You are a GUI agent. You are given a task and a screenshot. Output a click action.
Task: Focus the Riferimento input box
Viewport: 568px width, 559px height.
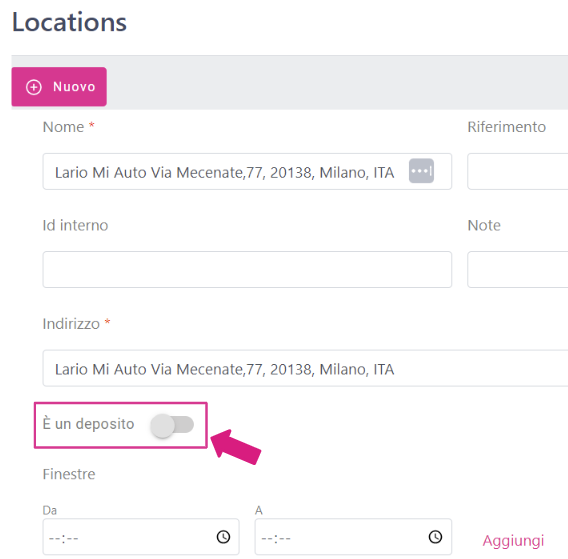coord(518,171)
